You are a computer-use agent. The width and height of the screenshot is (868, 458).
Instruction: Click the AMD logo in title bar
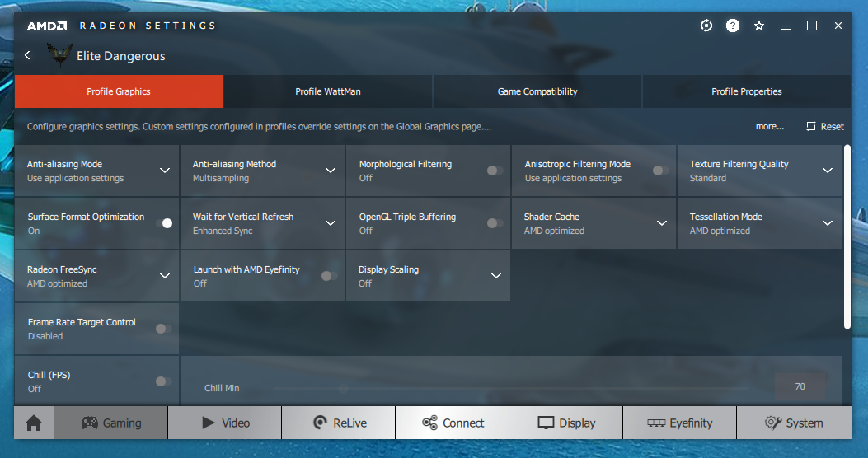47,26
